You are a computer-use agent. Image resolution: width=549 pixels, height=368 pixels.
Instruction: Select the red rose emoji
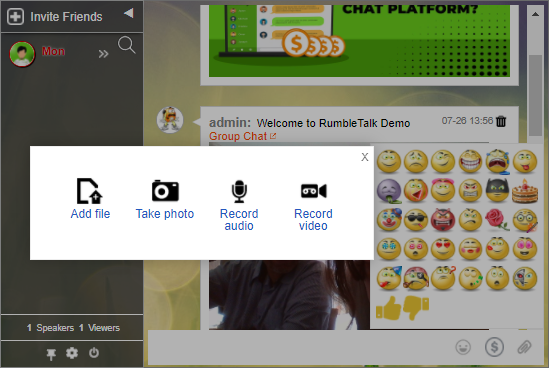pyautogui.click(x=497, y=220)
